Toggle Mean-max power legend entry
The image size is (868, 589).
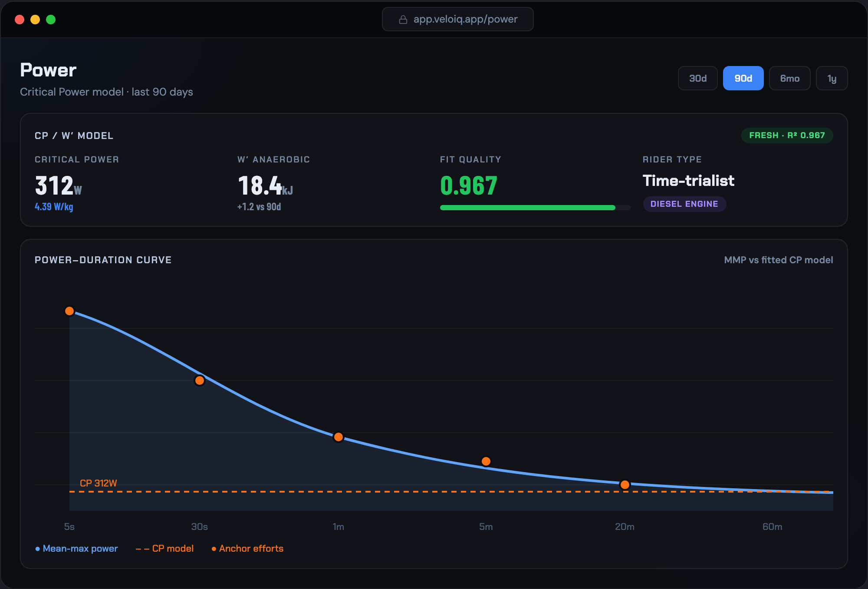[x=76, y=549]
